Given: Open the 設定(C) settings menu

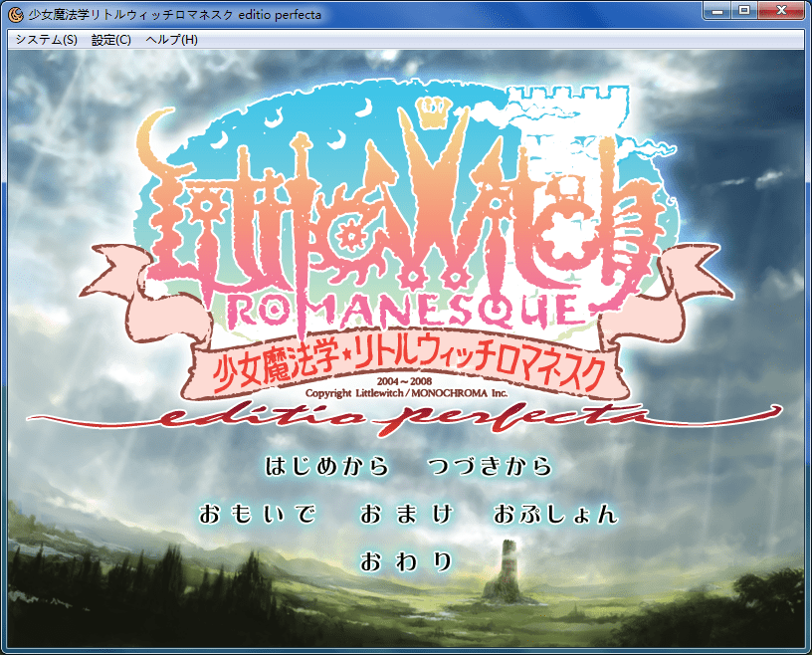Looking at the screenshot, I should [x=110, y=40].
